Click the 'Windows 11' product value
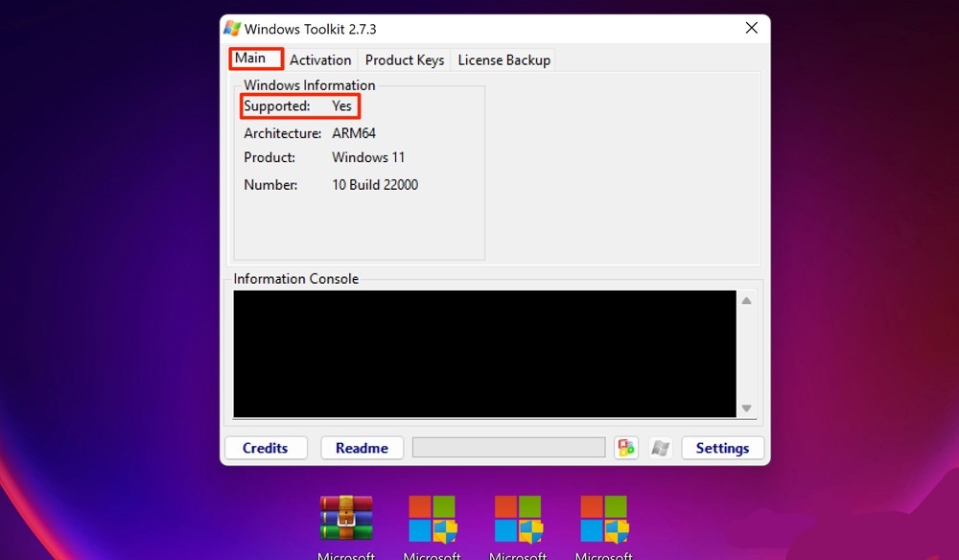Screen dimensions: 959x560 (x=369, y=157)
